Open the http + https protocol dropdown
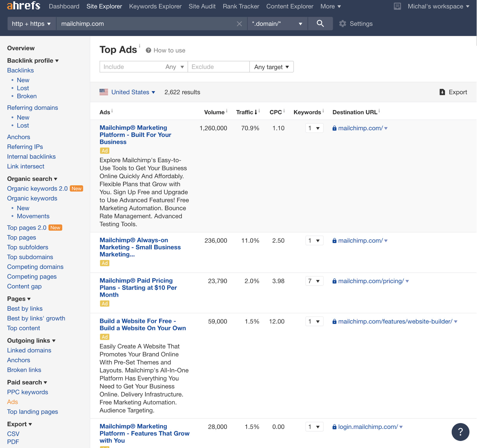This screenshot has width=477, height=448. click(31, 24)
